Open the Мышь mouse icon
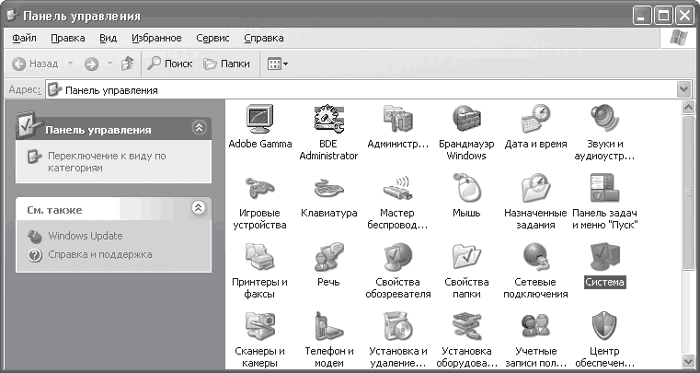Image resolution: width=700 pixels, height=373 pixels. [x=467, y=188]
